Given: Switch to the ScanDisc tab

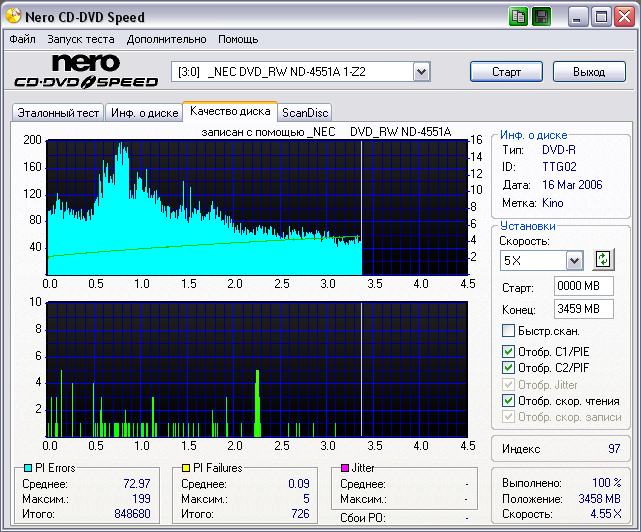Looking at the screenshot, I should (305, 113).
